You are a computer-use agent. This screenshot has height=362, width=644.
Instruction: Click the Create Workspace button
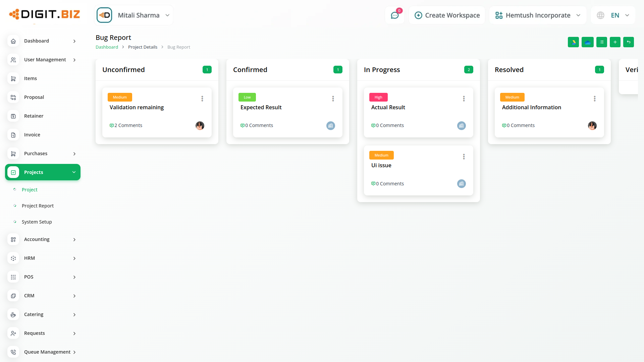tap(447, 15)
